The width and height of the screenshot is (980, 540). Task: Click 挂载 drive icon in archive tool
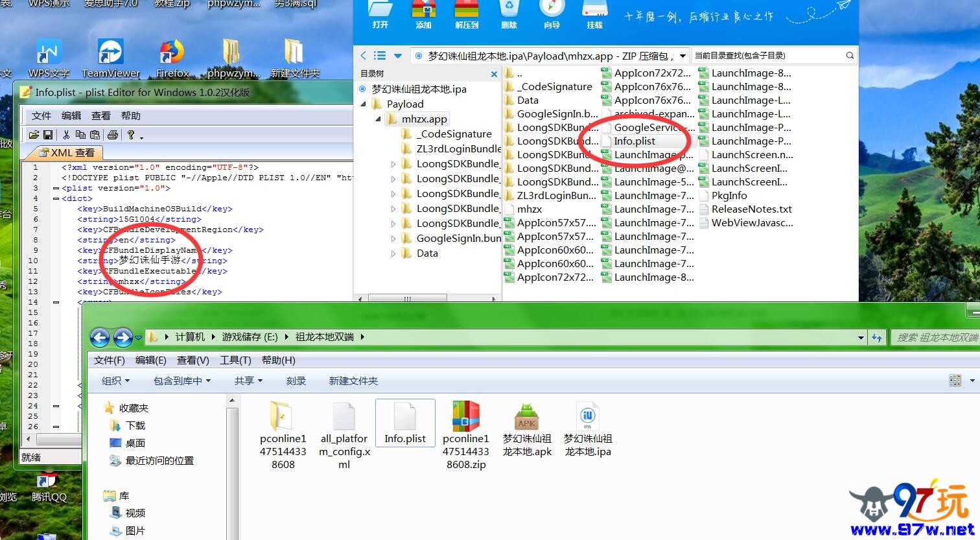point(595,16)
